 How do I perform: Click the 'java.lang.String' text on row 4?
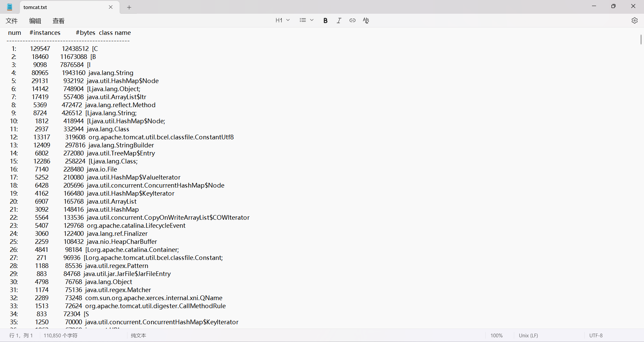click(111, 73)
